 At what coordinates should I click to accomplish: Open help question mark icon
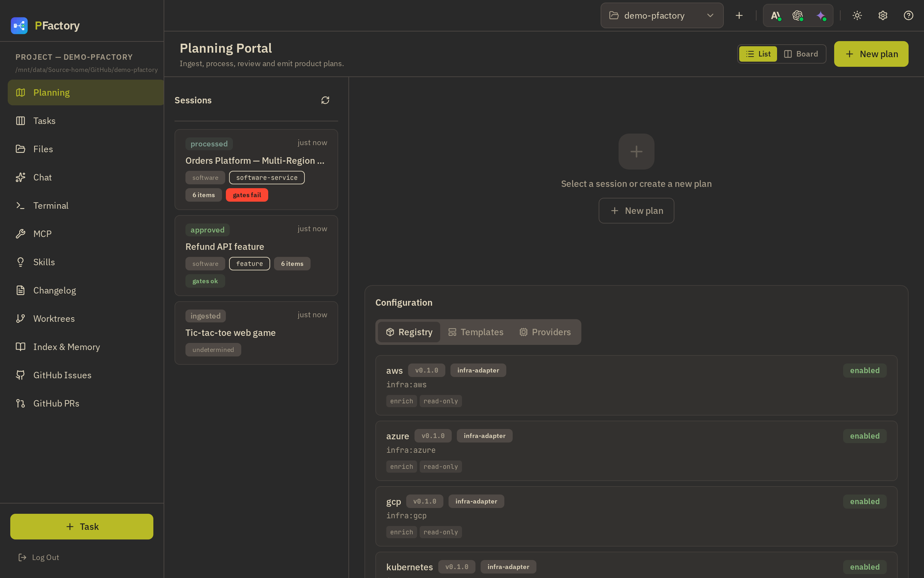point(908,15)
